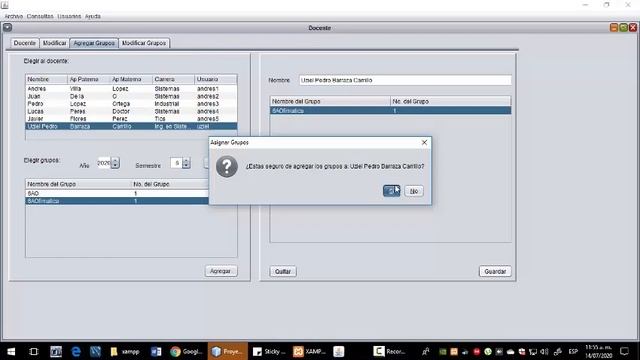Decrease the Semestre spinner value
The image size is (640, 360).
click(x=186, y=166)
